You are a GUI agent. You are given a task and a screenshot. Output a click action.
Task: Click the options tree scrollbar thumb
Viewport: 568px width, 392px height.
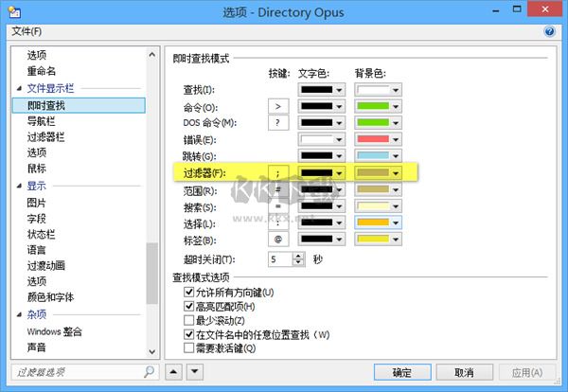(152, 274)
